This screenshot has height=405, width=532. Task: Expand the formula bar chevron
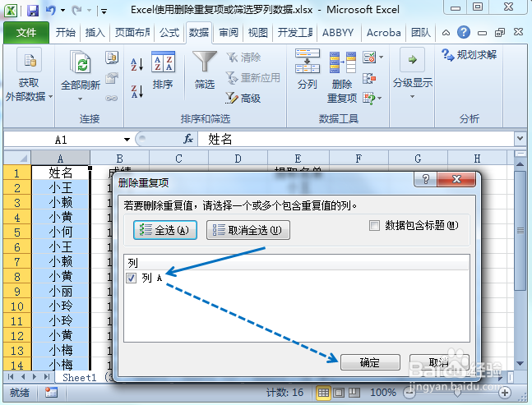(x=520, y=138)
